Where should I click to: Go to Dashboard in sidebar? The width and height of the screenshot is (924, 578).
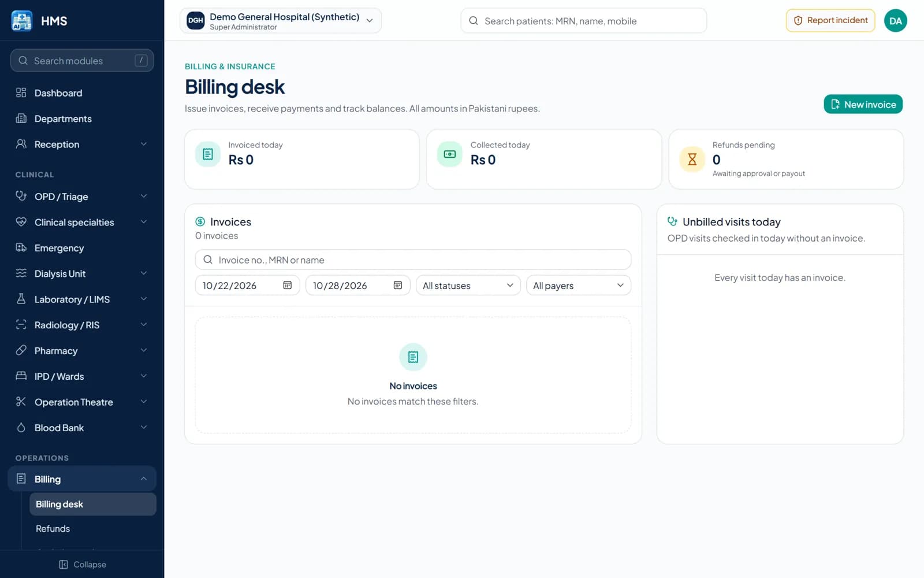82,93
